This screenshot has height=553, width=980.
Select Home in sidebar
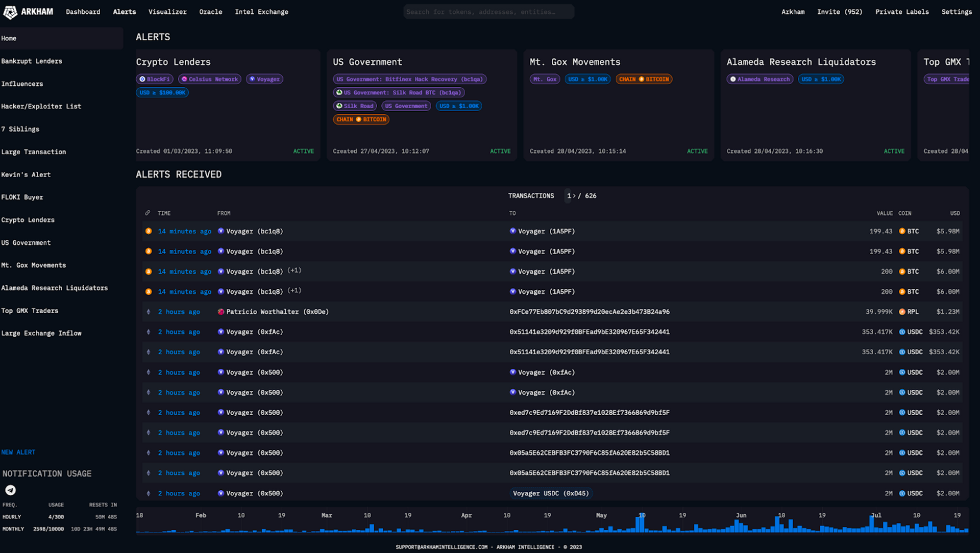61,38
